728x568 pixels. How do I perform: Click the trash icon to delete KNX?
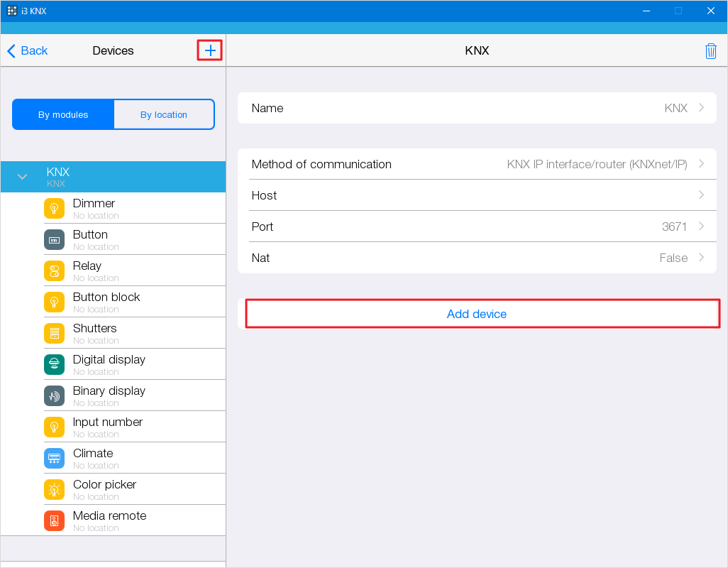(710, 51)
